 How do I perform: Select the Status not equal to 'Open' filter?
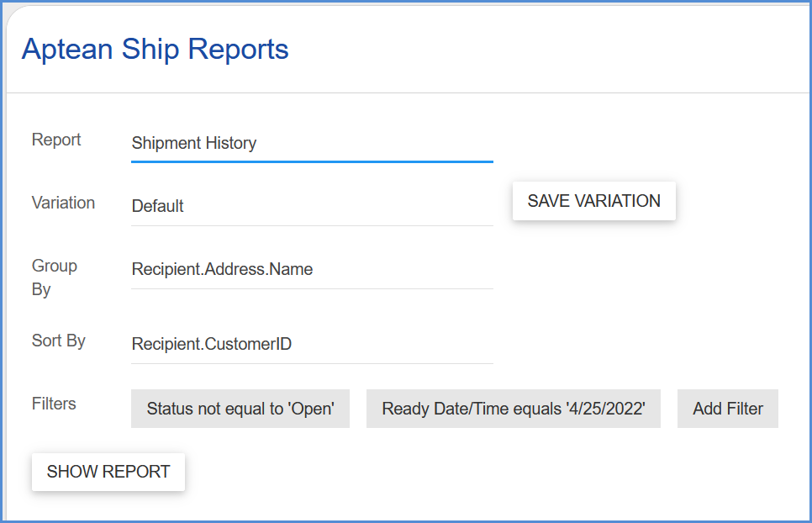click(240, 409)
